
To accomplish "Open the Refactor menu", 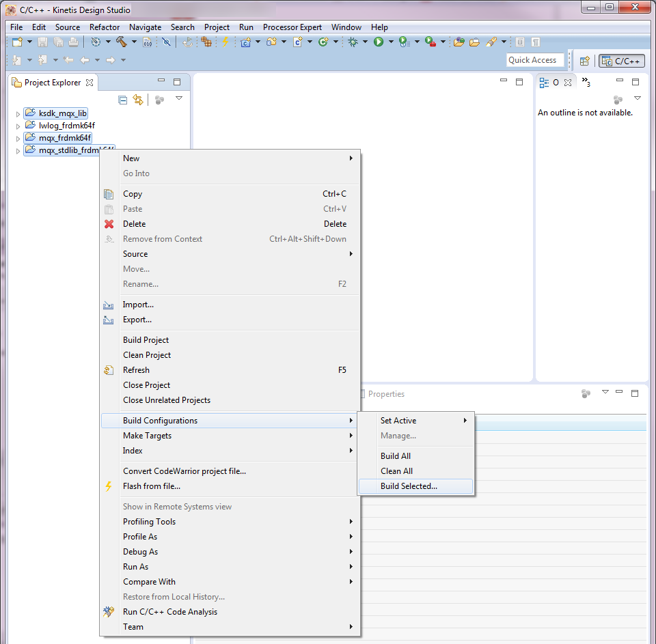I will point(105,27).
